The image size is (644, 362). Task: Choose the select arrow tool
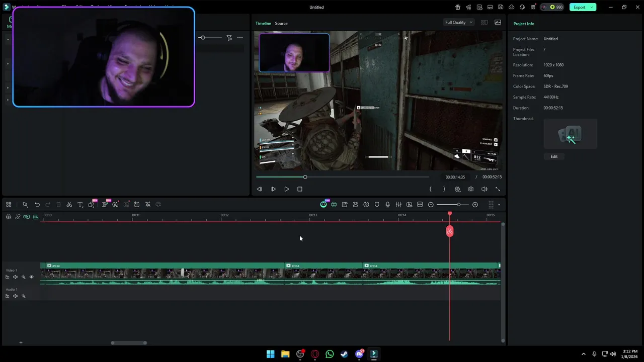(x=25, y=205)
